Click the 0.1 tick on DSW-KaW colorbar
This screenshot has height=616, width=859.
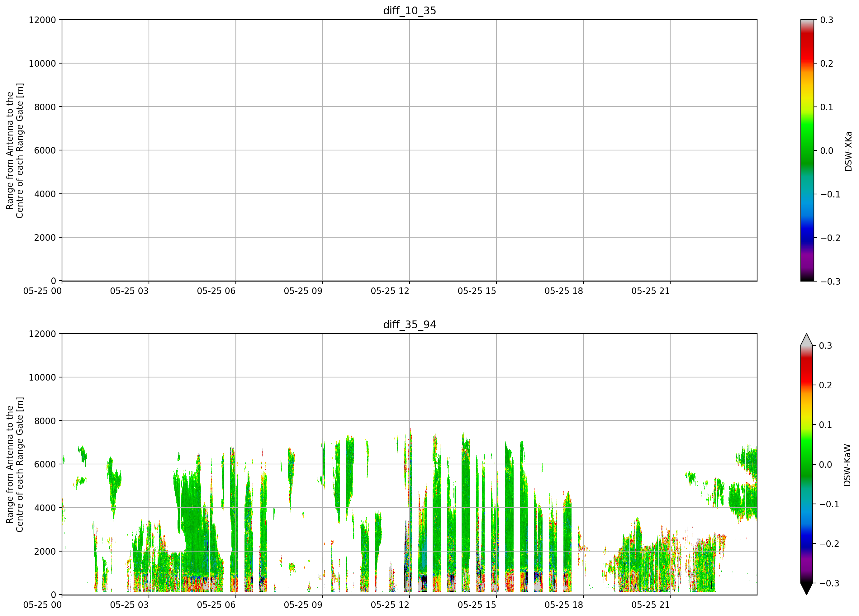pos(826,424)
